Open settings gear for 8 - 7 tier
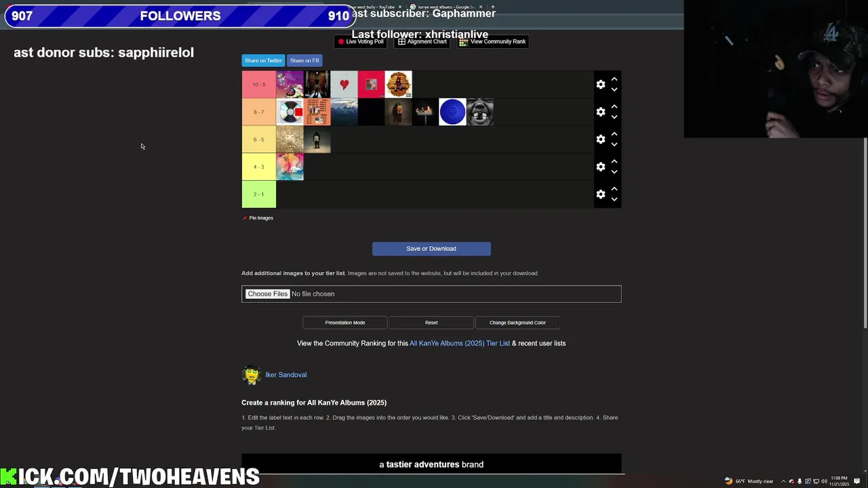 click(600, 112)
